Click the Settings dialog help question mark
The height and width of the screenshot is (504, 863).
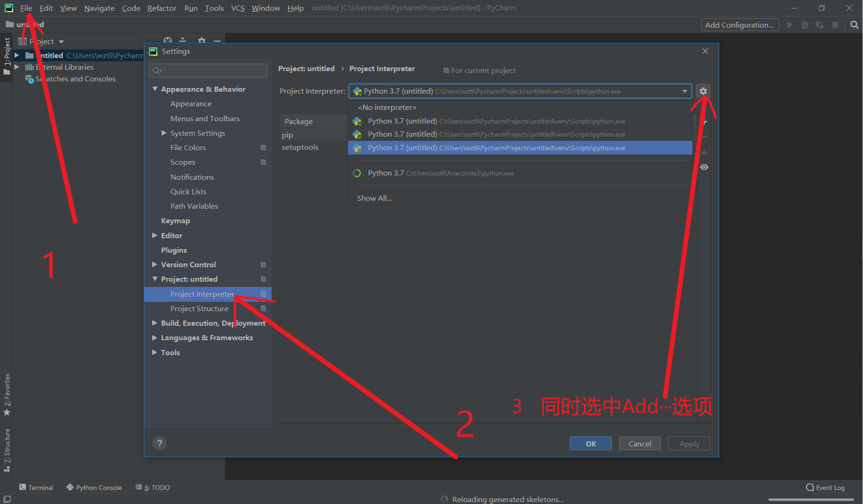click(159, 443)
